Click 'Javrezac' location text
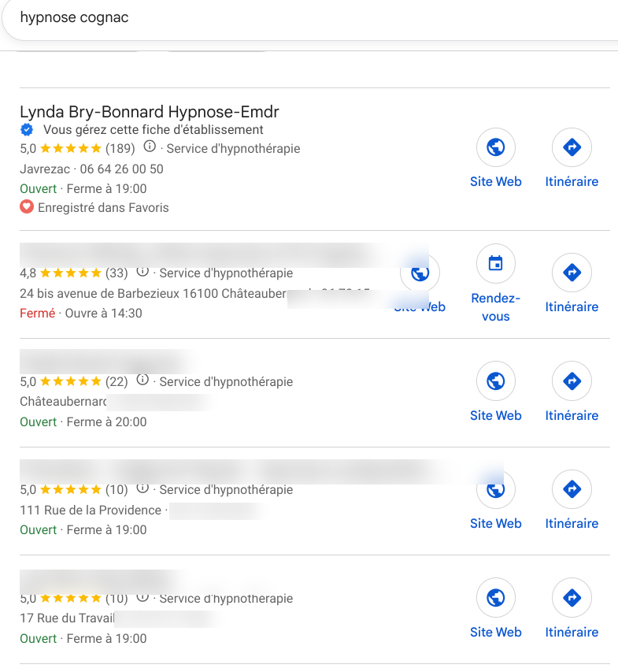The width and height of the screenshot is (618, 672). point(45,169)
